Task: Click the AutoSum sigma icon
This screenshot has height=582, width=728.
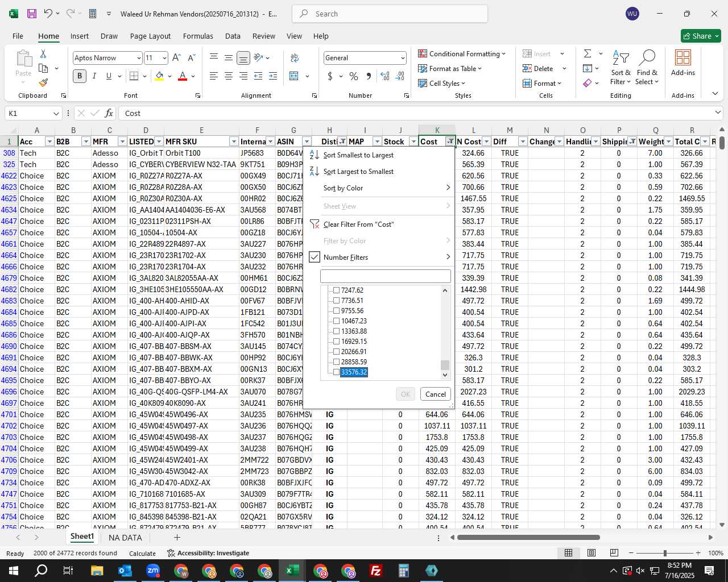Action: click(x=588, y=53)
